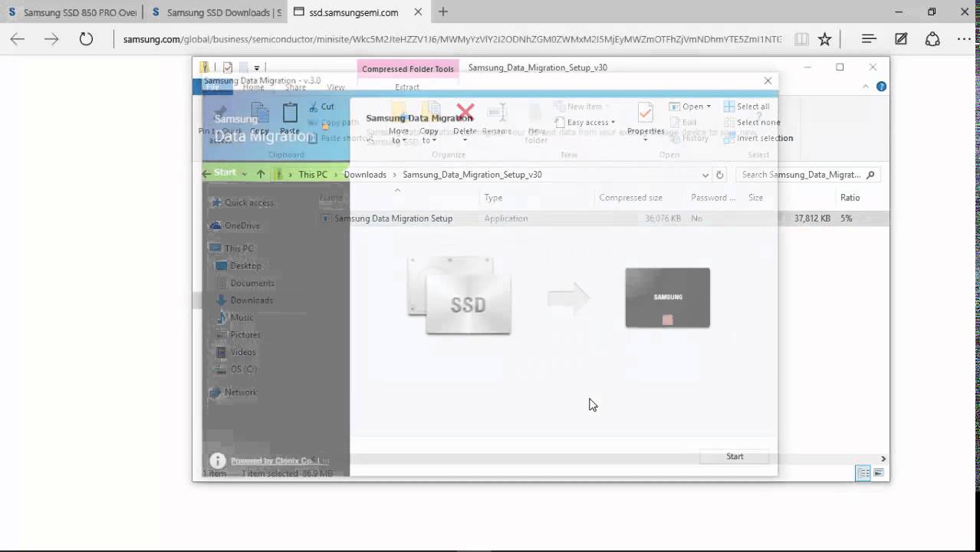Open Properties in the File Explorer ribbon

pyautogui.click(x=646, y=121)
